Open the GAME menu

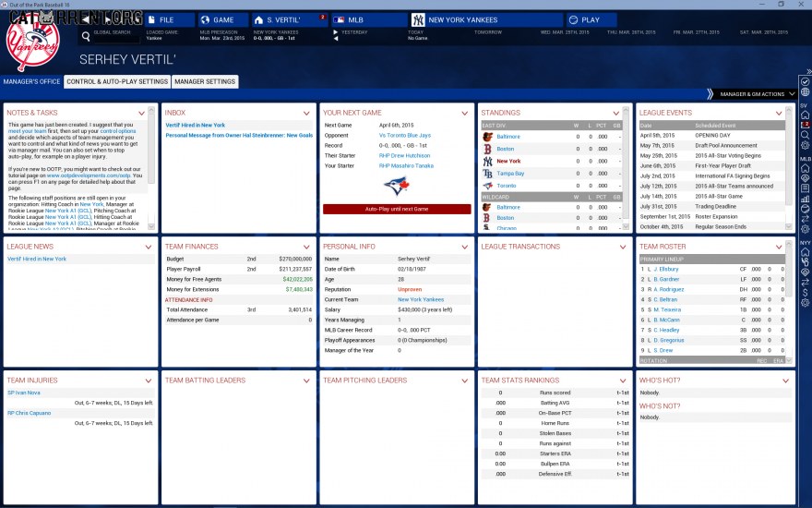223,19
